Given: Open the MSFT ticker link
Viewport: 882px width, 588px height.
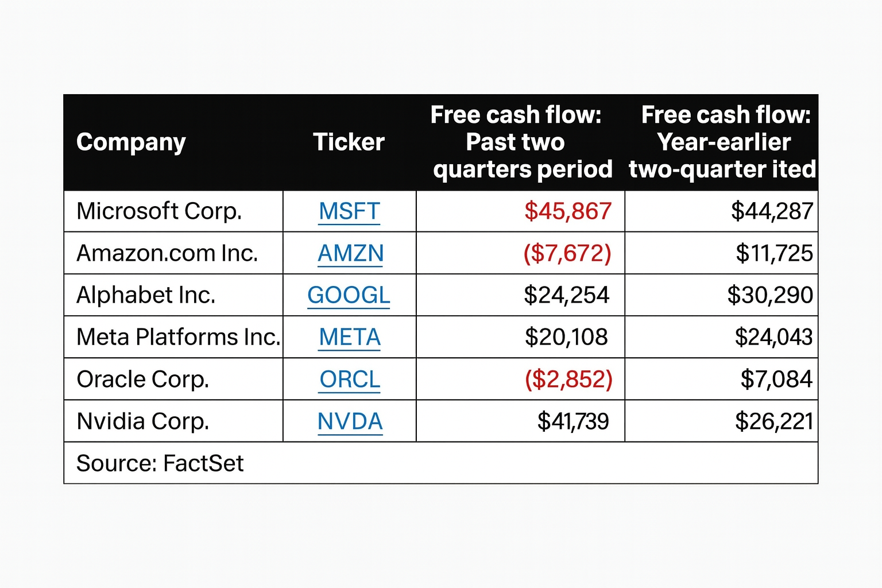Looking at the screenshot, I should tap(349, 211).
